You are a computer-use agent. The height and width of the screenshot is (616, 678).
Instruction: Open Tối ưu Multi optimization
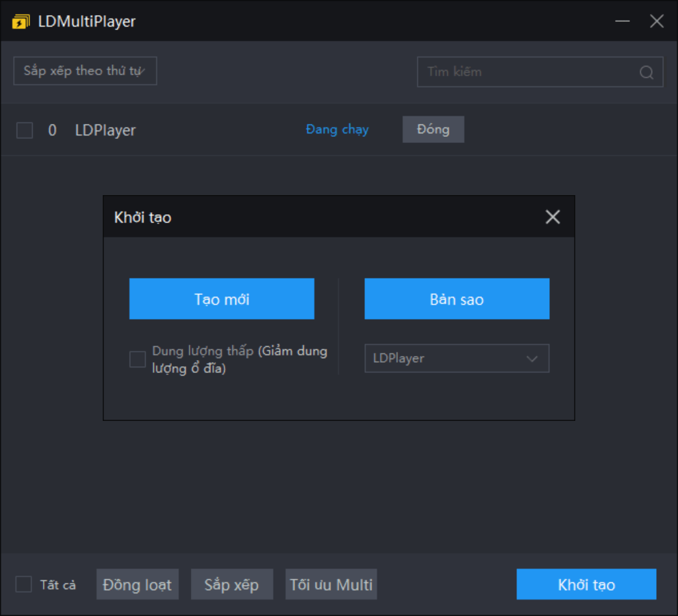(x=331, y=584)
